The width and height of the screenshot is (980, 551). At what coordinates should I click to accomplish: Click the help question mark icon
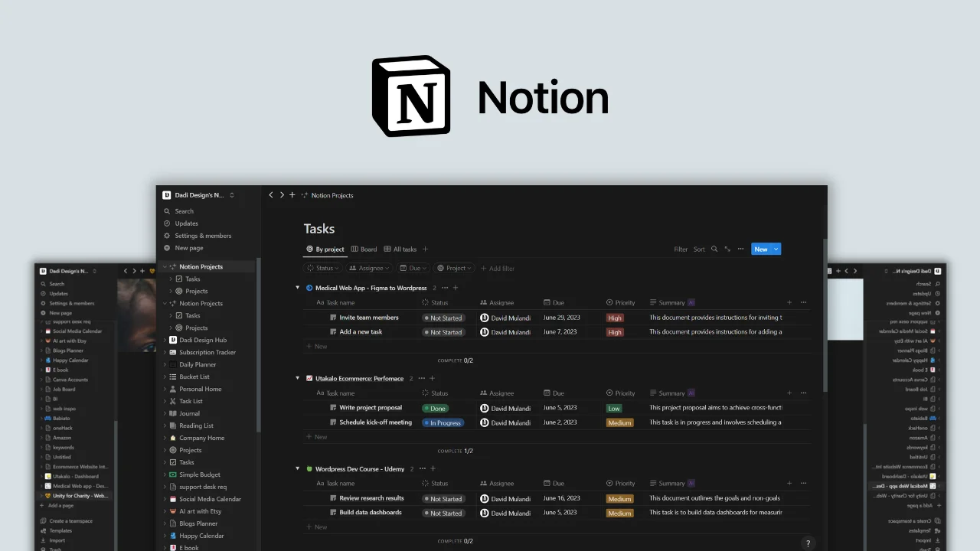tap(807, 543)
